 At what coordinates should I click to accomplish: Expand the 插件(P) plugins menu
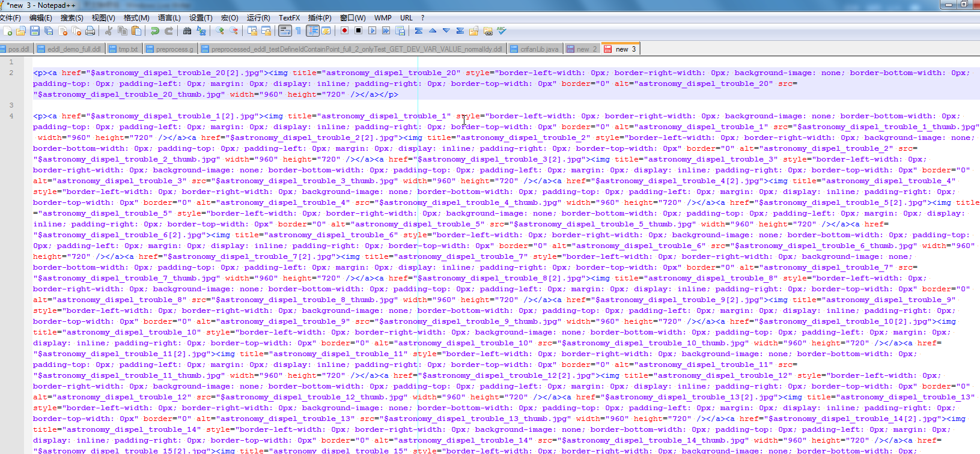click(319, 18)
